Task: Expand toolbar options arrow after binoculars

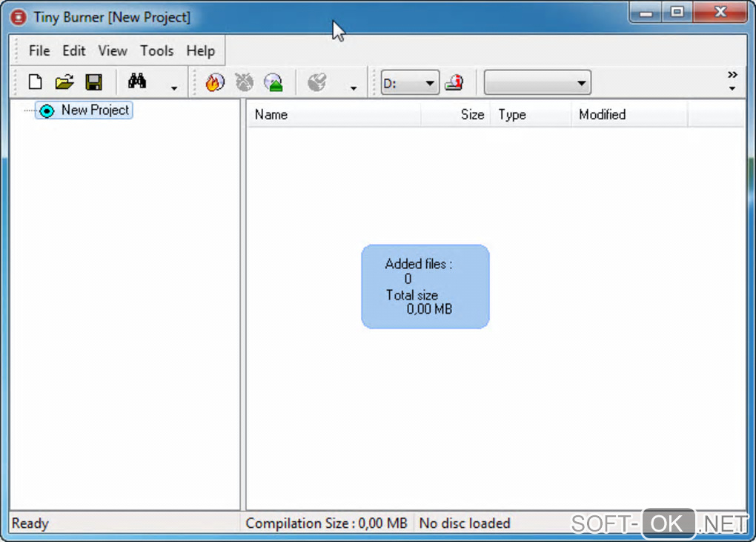Action: tap(174, 88)
